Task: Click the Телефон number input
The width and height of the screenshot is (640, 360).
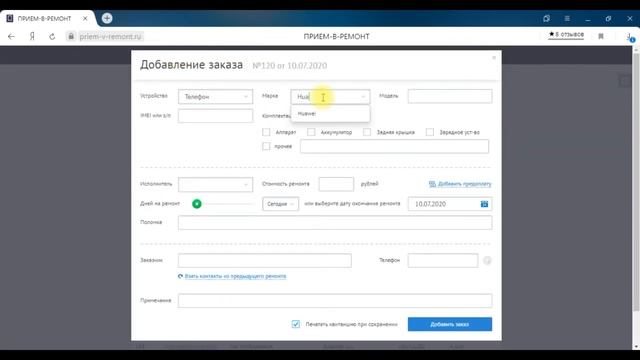Action: [443, 260]
